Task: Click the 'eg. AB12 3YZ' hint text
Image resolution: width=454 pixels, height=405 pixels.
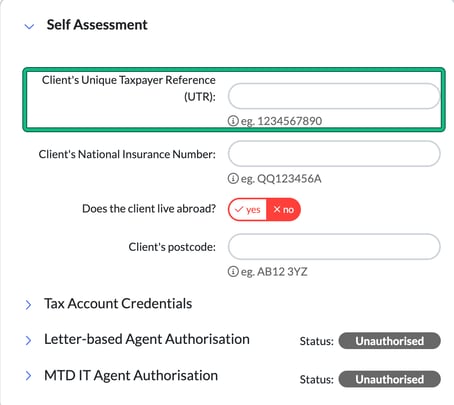Action: point(274,272)
